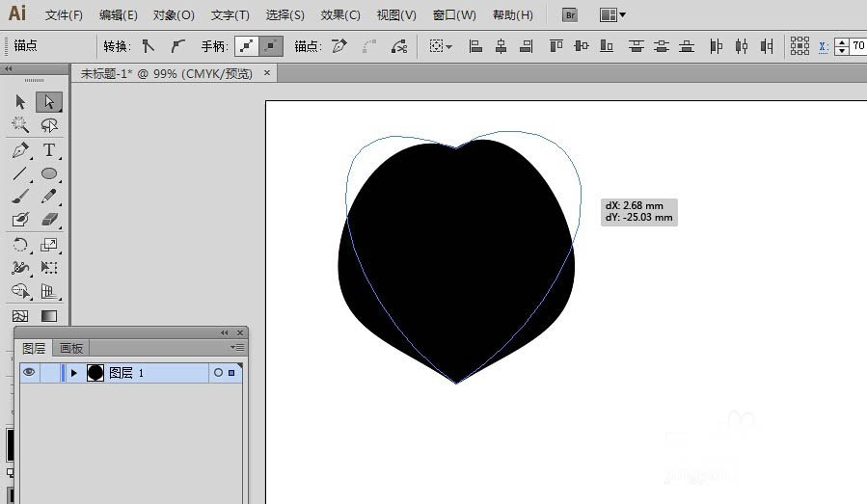Switch to the 画板 tab

(71, 348)
